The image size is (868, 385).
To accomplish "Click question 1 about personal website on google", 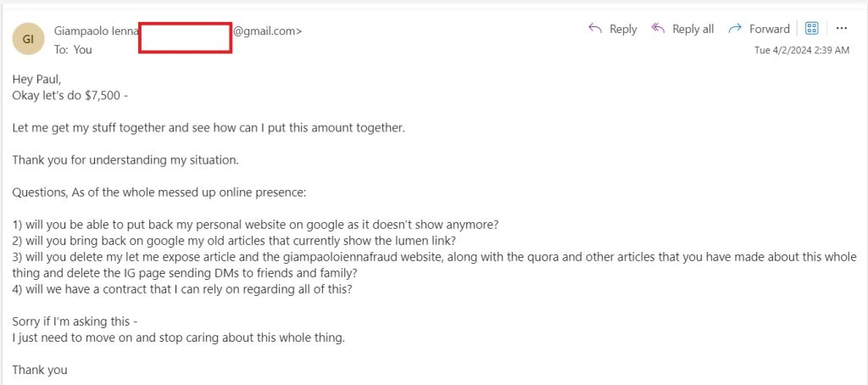I will coord(256,225).
